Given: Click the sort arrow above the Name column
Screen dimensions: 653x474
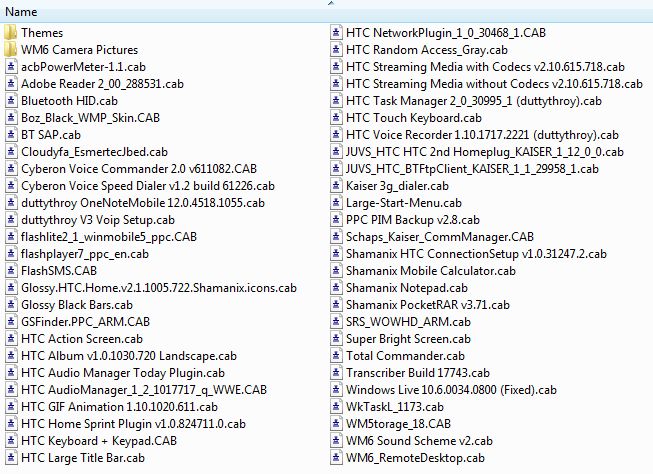Looking at the screenshot, I should click(331, 3).
